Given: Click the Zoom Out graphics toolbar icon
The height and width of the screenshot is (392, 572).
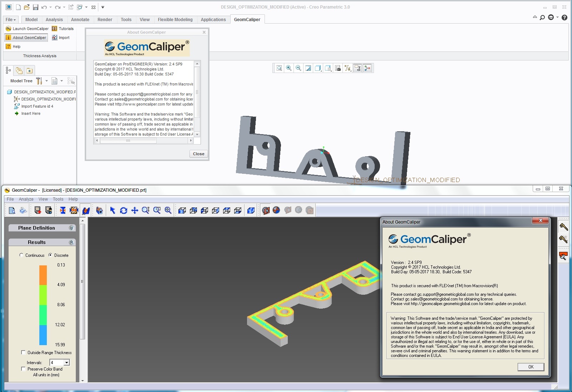Looking at the screenshot, I should click(298, 68).
